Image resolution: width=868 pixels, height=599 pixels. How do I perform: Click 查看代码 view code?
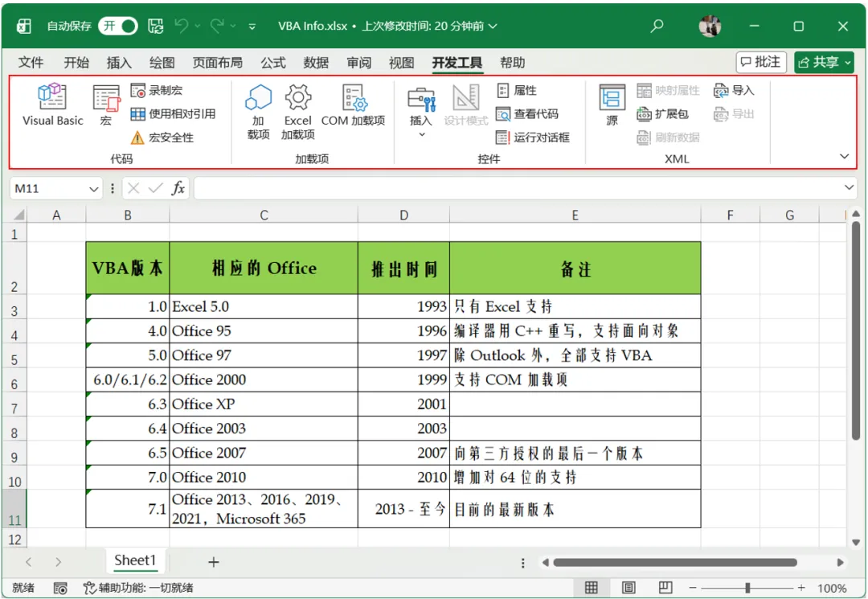pyautogui.click(x=527, y=114)
